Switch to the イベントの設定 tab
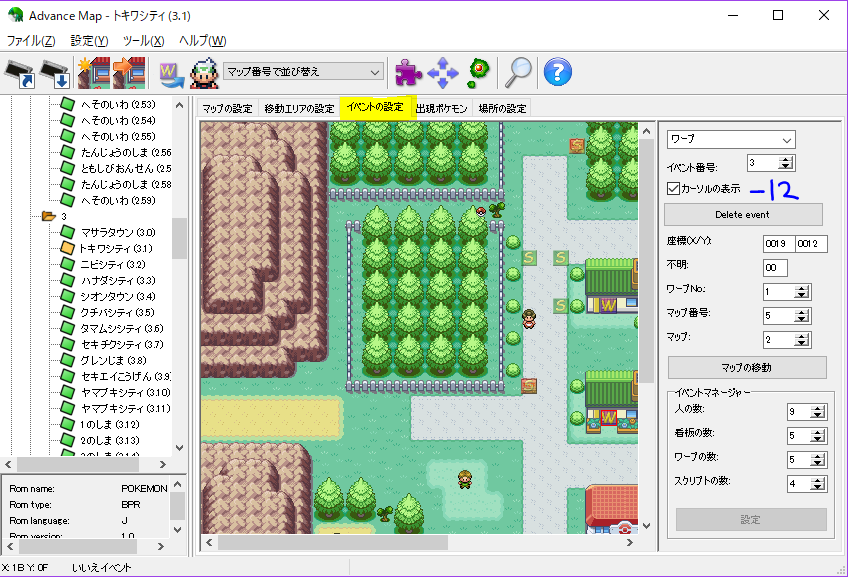Viewport: 848px width, 577px height. tap(375, 107)
